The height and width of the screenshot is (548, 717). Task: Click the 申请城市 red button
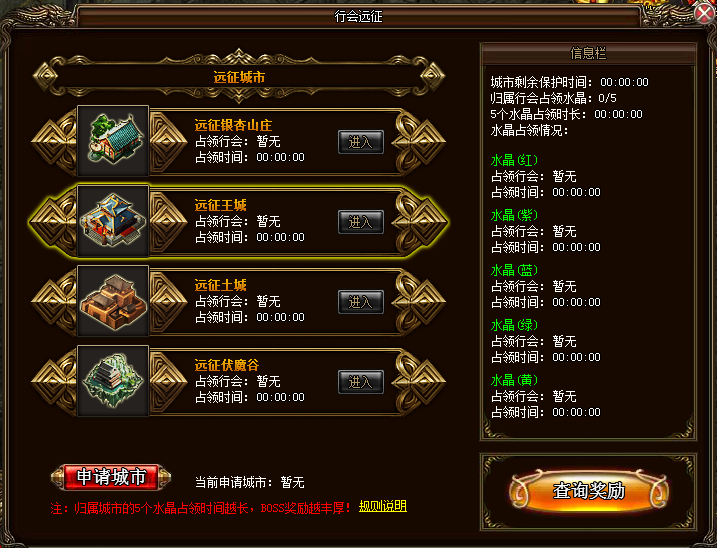(111, 477)
